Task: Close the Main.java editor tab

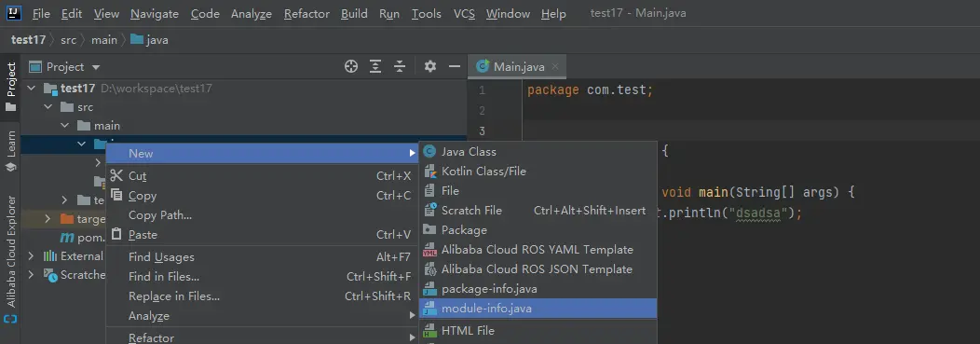Action: pos(555,66)
